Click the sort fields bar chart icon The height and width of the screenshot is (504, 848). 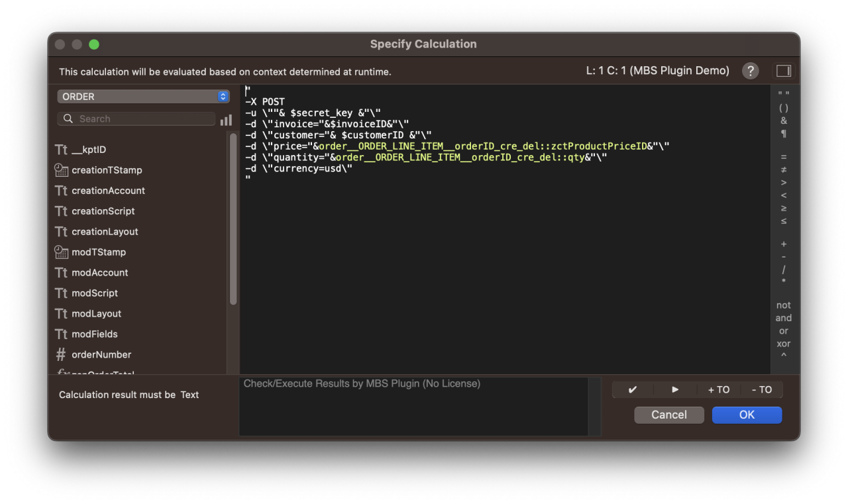pyautogui.click(x=226, y=119)
